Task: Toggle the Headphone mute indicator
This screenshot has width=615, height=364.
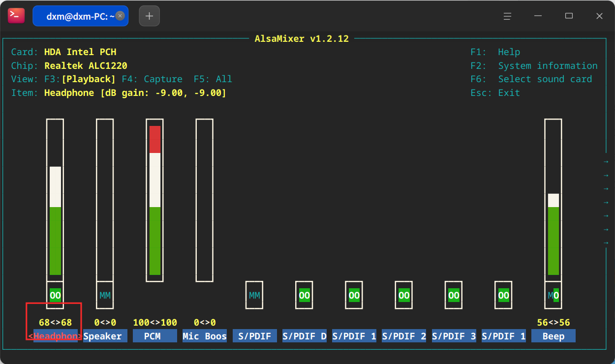Action: [x=55, y=295]
